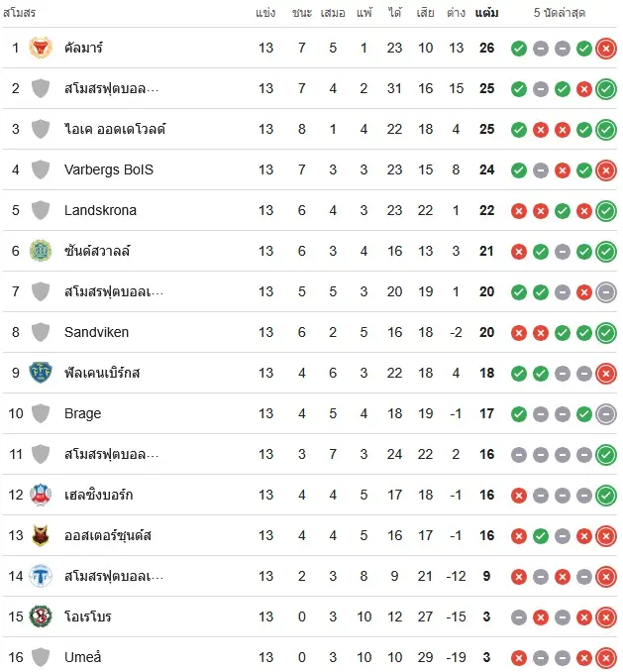The width and height of the screenshot is (623, 672).
Task: Open the Sandviken team link
Action: pos(96,332)
